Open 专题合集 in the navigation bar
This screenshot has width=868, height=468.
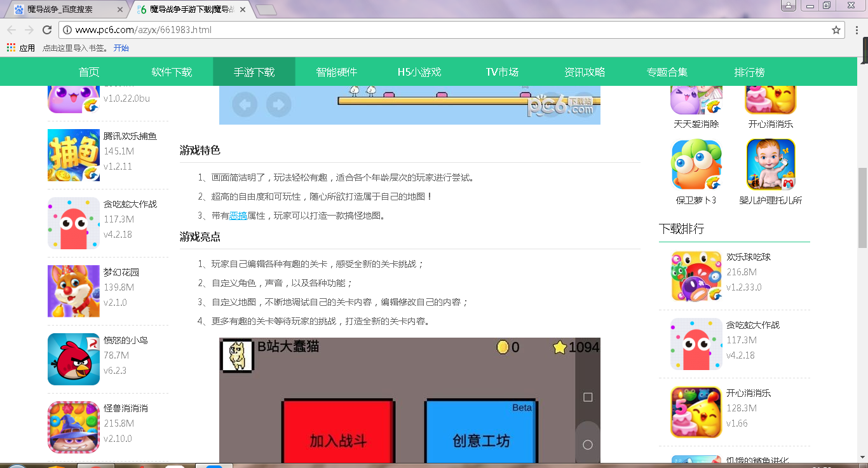(x=667, y=72)
